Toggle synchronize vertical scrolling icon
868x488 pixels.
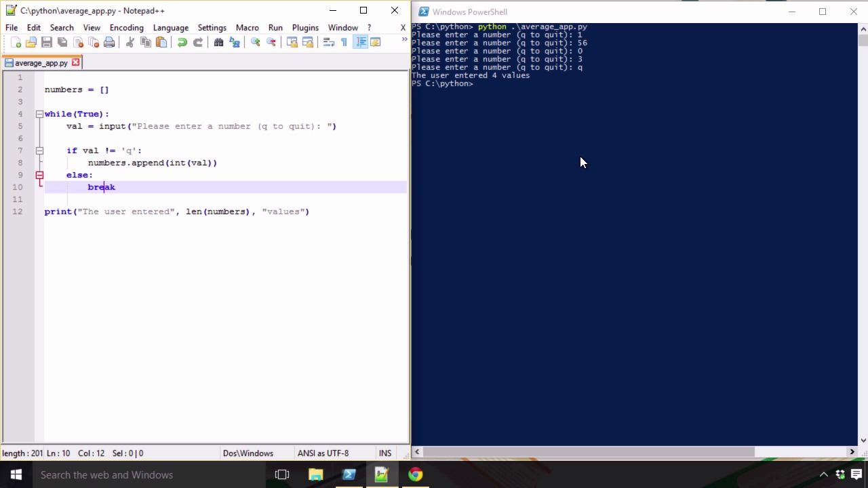point(292,42)
